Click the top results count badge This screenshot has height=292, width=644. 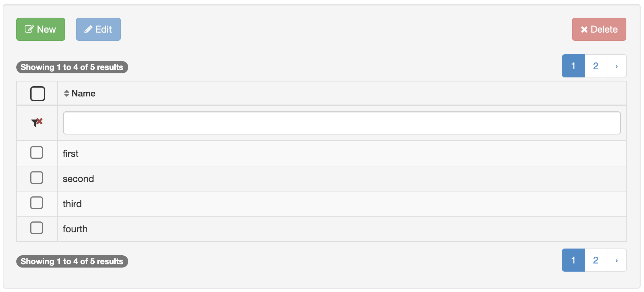(x=72, y=67)
